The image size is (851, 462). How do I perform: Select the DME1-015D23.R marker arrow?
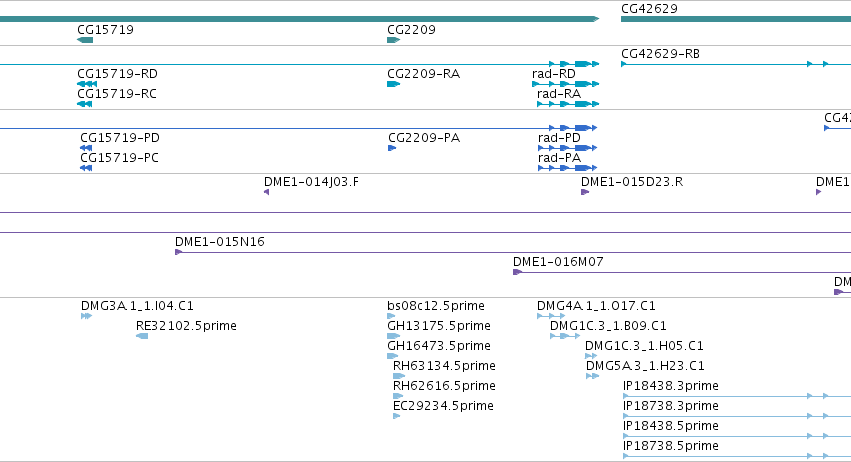(x=585, y=192)
